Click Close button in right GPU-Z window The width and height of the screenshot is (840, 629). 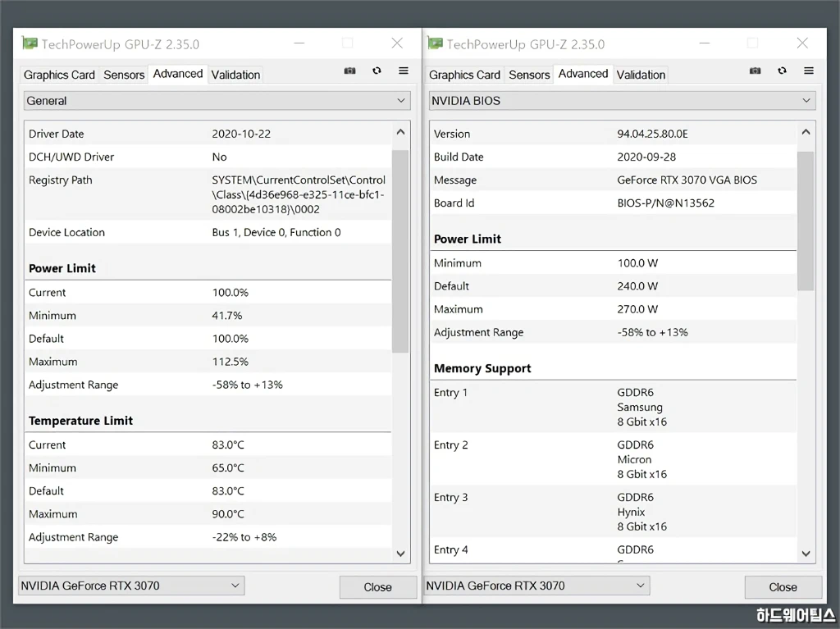click(x=783, y=587)
